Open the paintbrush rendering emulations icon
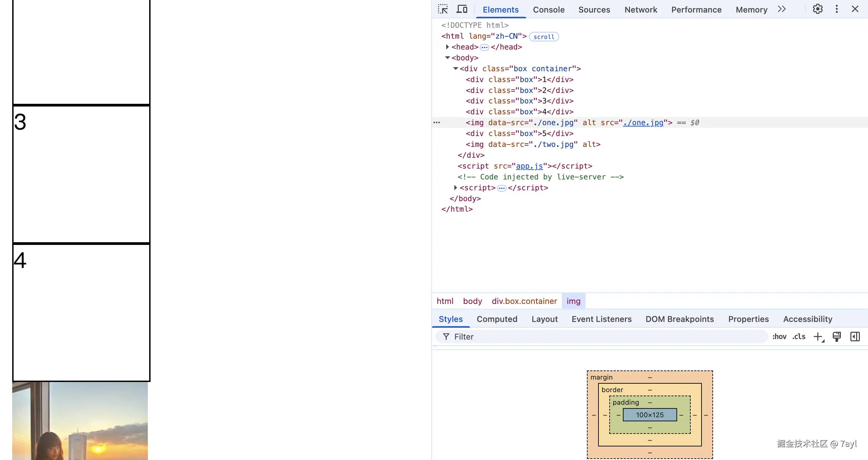 point(836,337)
